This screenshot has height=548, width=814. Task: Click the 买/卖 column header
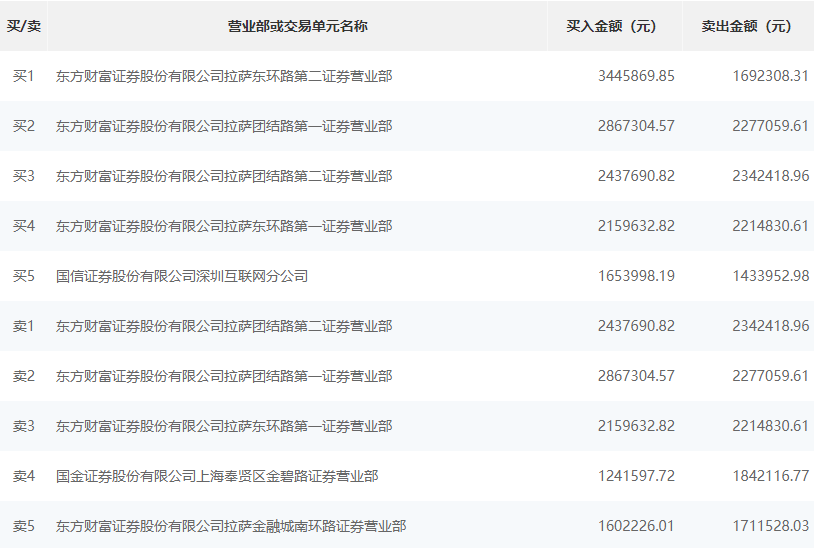click(23, 26)
